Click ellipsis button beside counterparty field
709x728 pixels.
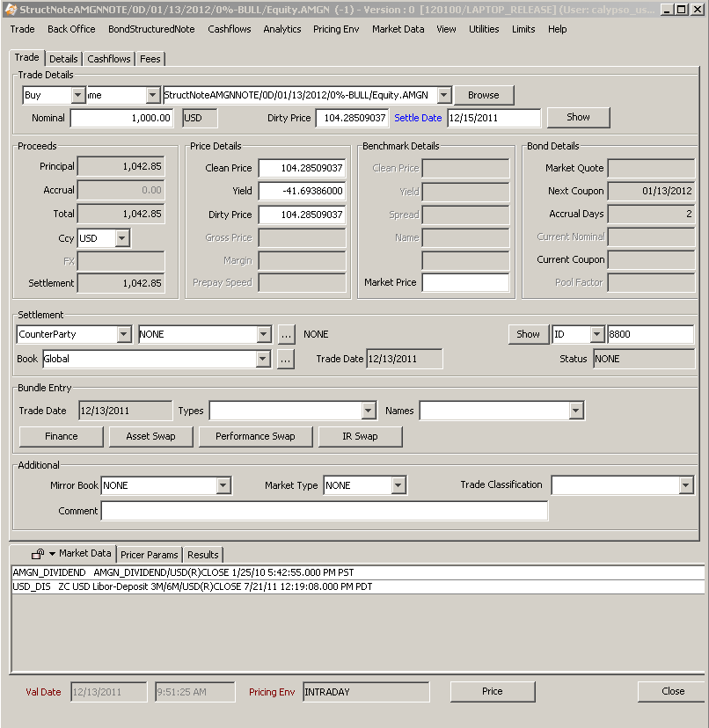[x=286, y=334]
